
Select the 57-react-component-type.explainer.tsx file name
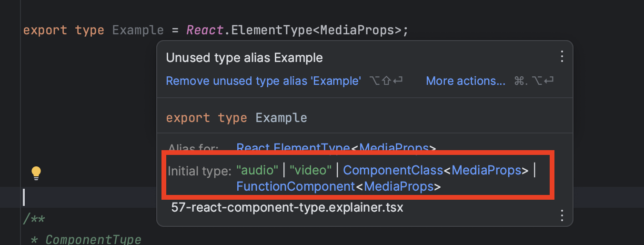(x=287, y=208)
